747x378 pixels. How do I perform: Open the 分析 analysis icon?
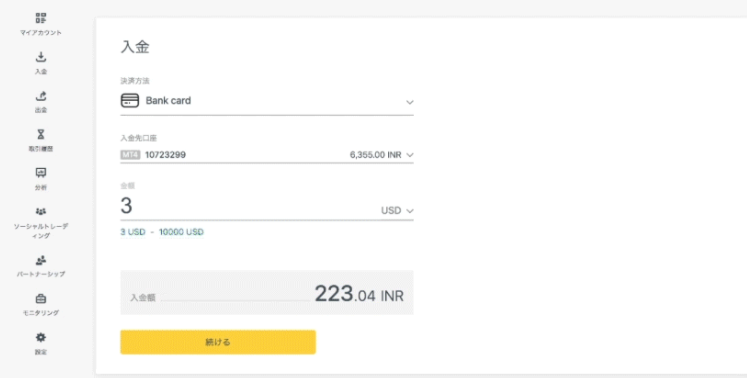(x=41, y=173)
